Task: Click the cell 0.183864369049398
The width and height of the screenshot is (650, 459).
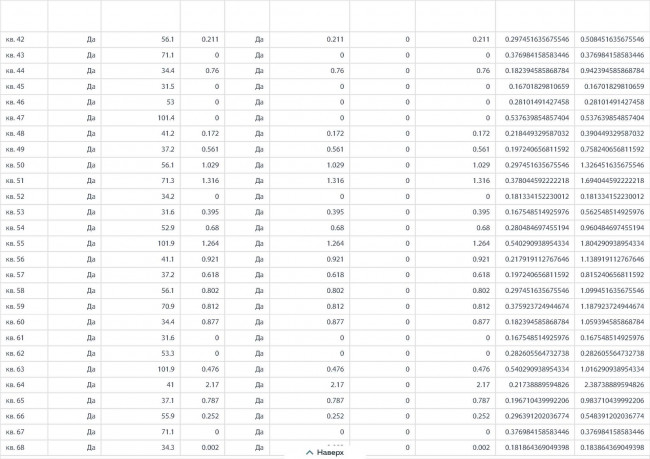Action: (612, 447)
